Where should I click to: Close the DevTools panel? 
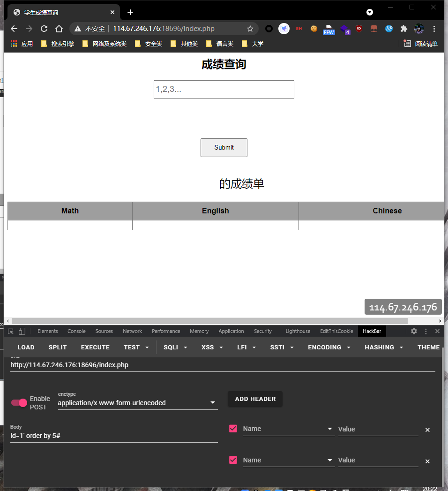pos(437,331)
